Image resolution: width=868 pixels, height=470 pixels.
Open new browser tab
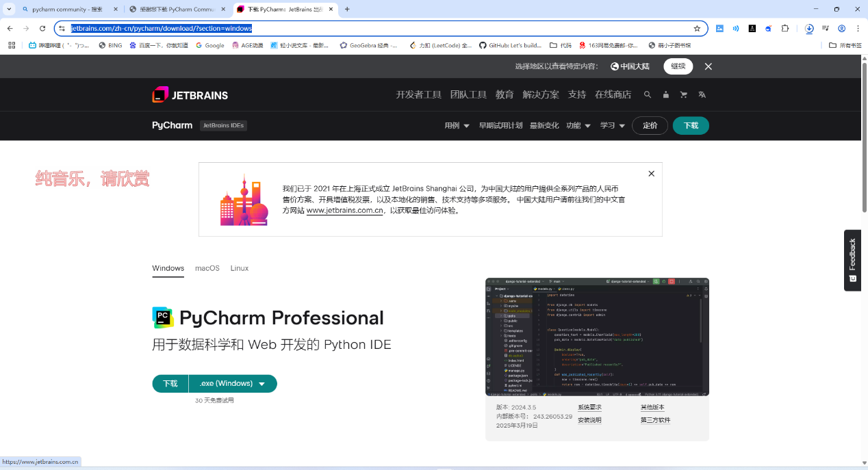(347, 10)
